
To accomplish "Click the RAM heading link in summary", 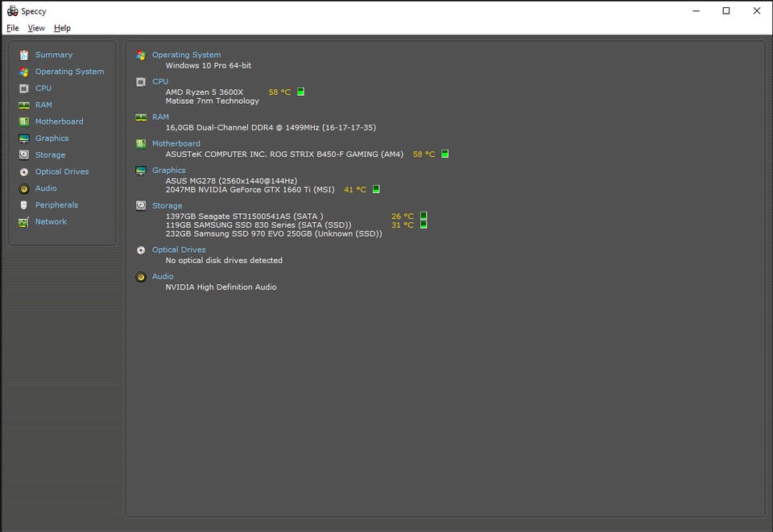I will coord(160,117).
